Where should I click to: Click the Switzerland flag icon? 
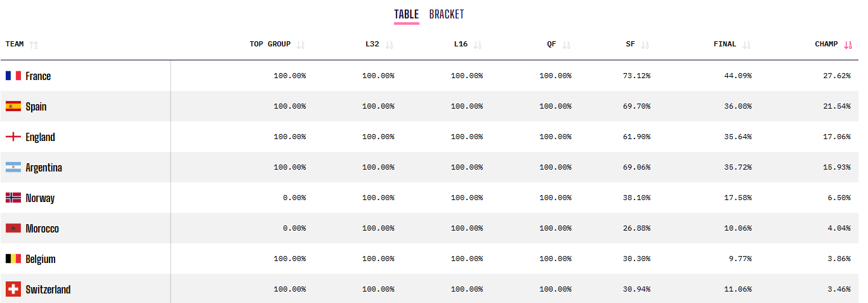(x=13, y=289)
